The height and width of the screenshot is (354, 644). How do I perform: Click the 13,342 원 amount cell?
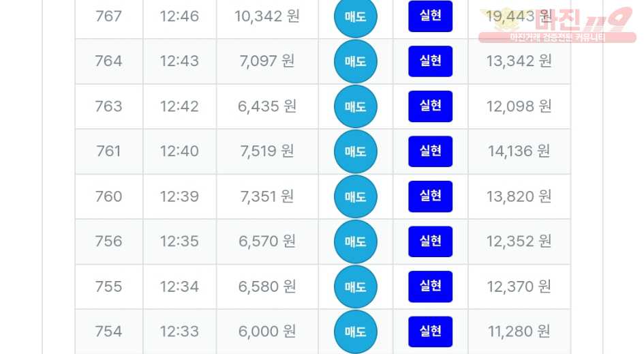(519, 61)
